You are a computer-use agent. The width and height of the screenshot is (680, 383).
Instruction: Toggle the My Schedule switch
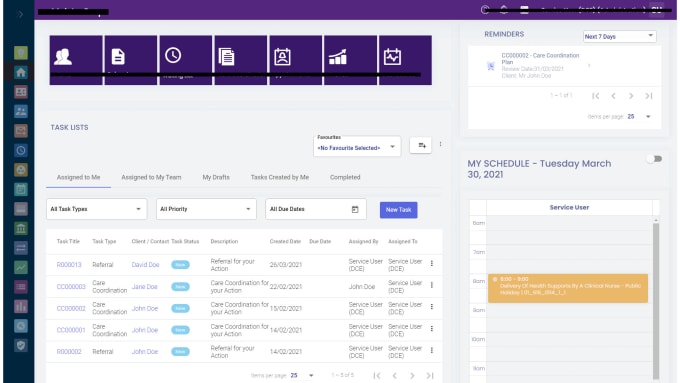click(655, 159)
